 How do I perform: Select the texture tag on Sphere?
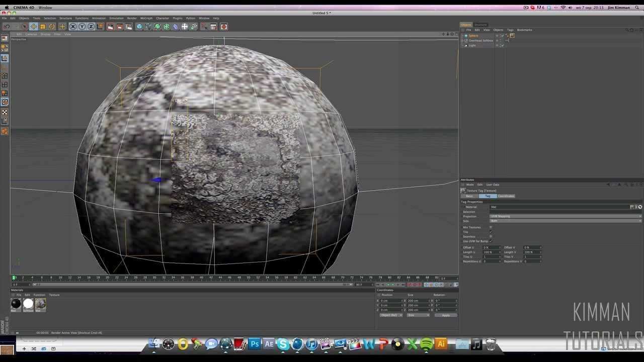(x=512, y=36)
